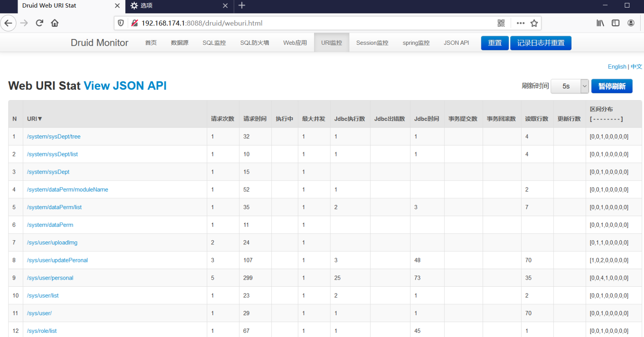Sort by 最大并发 column header

point(314,119)
